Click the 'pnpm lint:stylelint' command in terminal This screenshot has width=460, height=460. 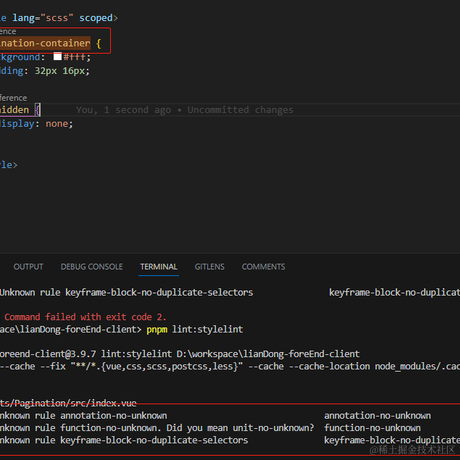tap(195, 330)
